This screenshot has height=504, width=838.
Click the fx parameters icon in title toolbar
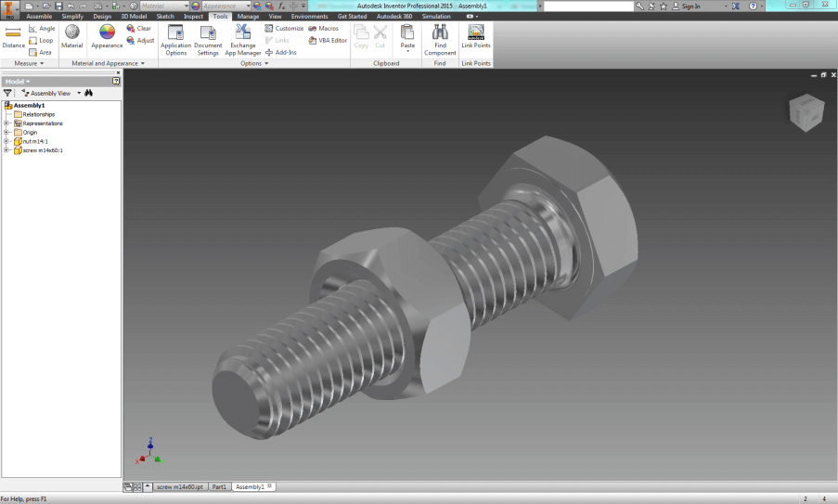pyautogui.click(x=281, y=6)
